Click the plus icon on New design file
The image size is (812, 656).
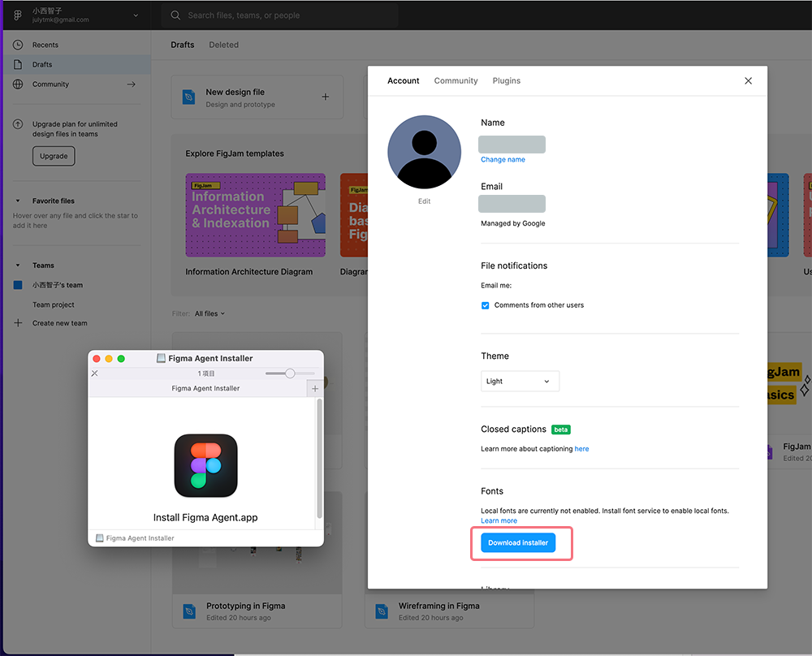(x=326, y=97)
